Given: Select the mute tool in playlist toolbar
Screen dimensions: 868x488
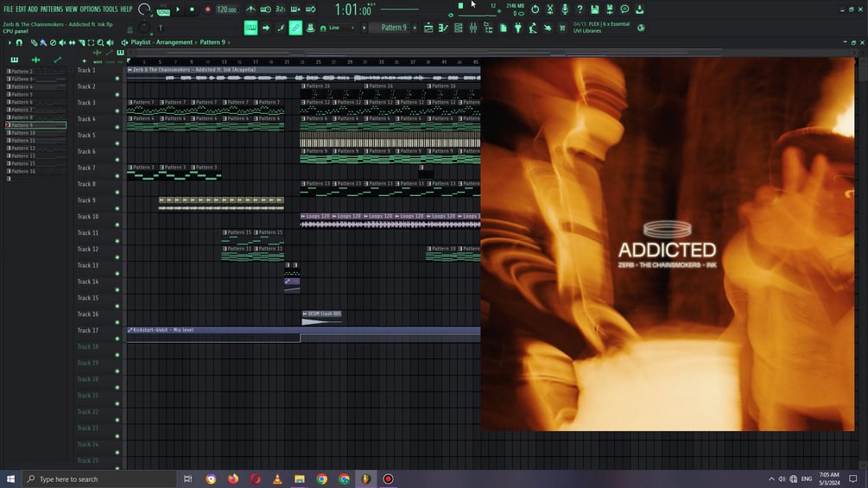Looking at the screenshot, I should click(62, 42).
